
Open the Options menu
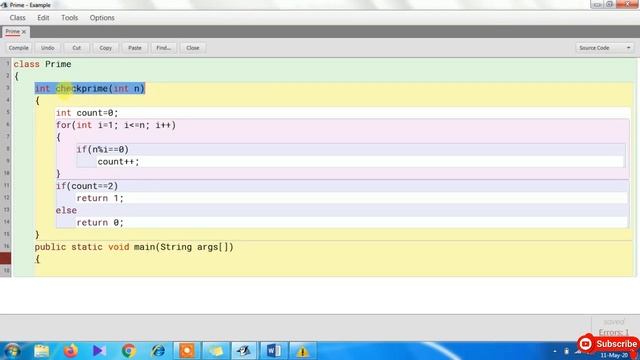102,18
